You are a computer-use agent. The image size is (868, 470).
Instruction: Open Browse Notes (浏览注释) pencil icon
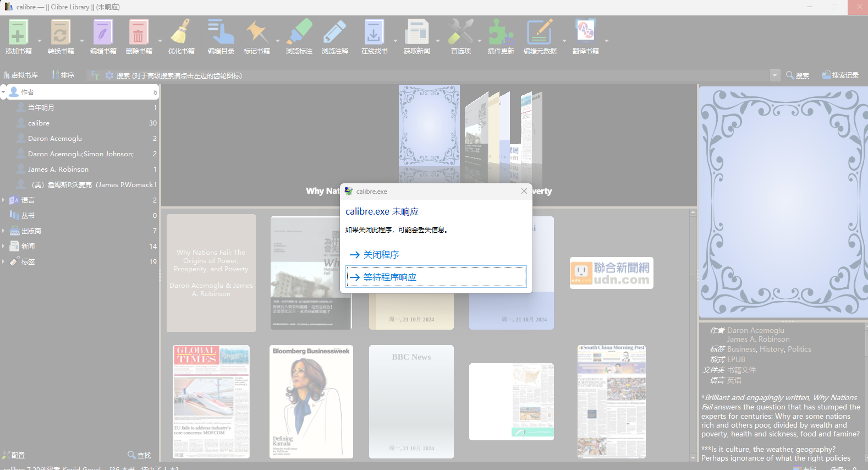click(x=335, y=32)
